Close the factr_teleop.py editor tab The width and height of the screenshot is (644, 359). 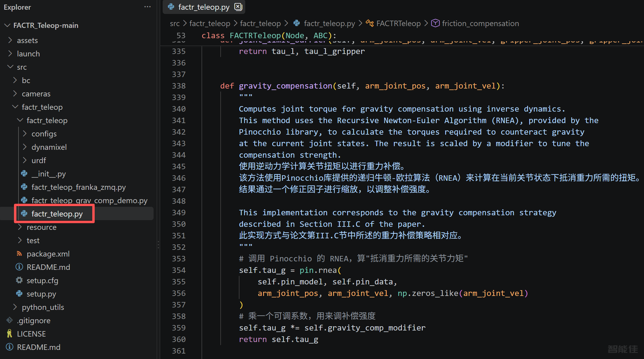point(239,7)
